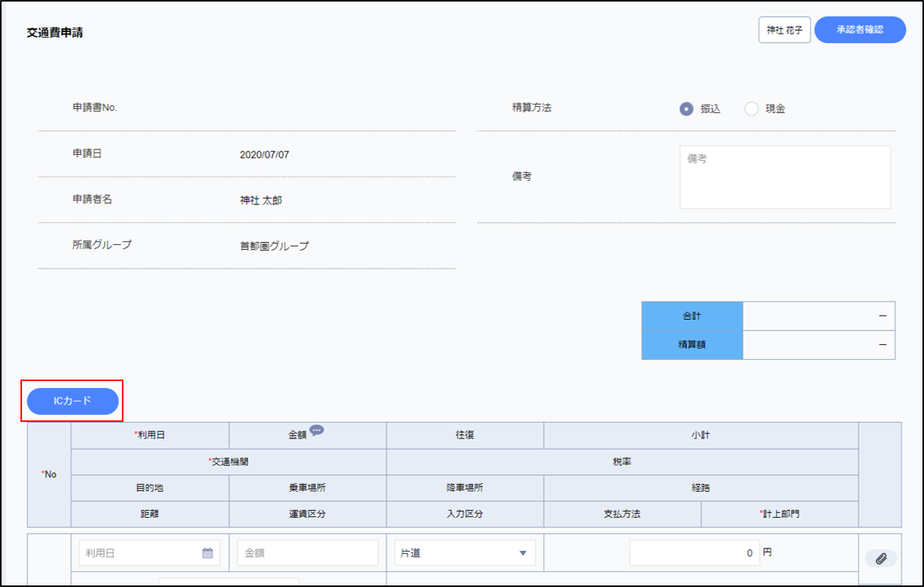Click into the 利用日 date input

(140, 553)
